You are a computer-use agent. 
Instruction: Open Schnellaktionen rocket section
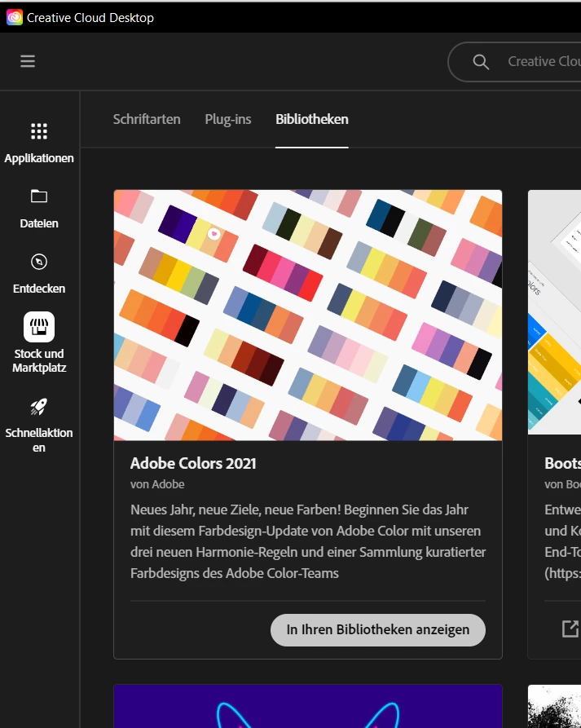click(x=39, y=426)
